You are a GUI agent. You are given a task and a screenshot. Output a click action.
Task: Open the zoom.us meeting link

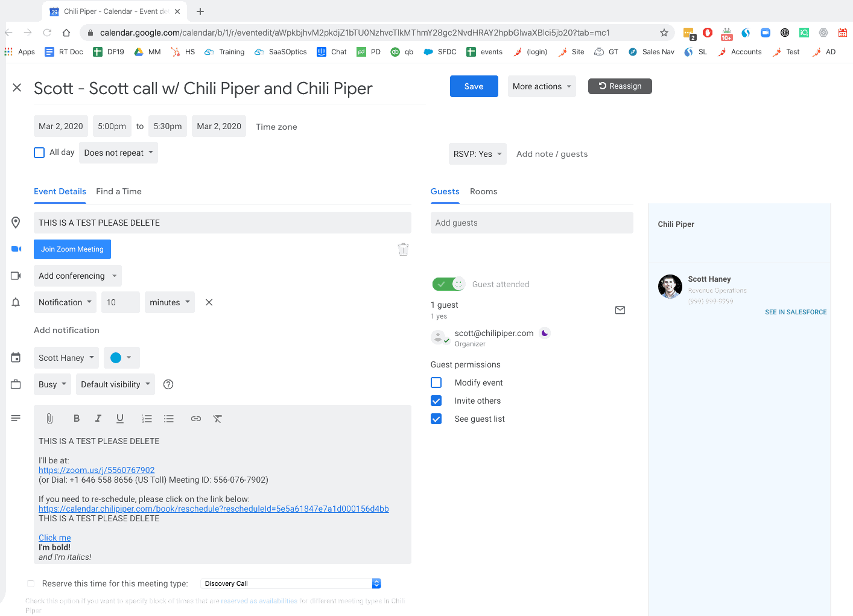pos(97,470)
